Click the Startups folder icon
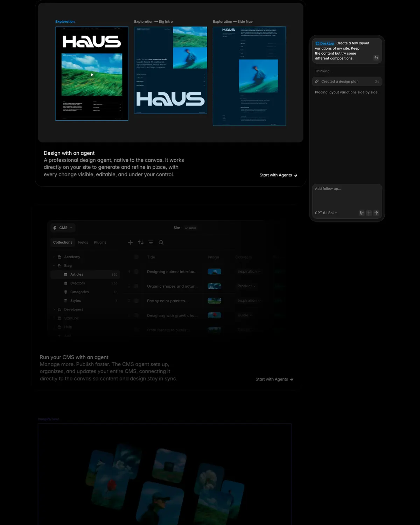This screenshot has height=525, width=420. pos(59,318)
